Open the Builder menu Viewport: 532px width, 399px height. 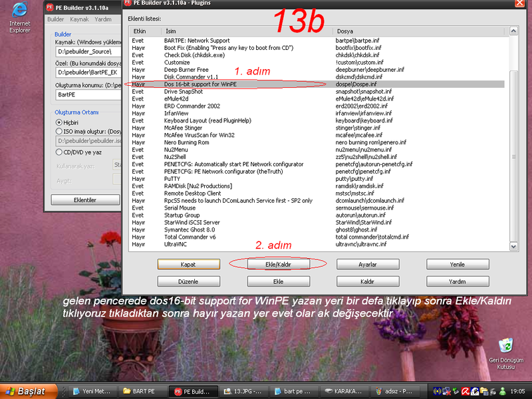pyautogui.click(x=55, y=19)
